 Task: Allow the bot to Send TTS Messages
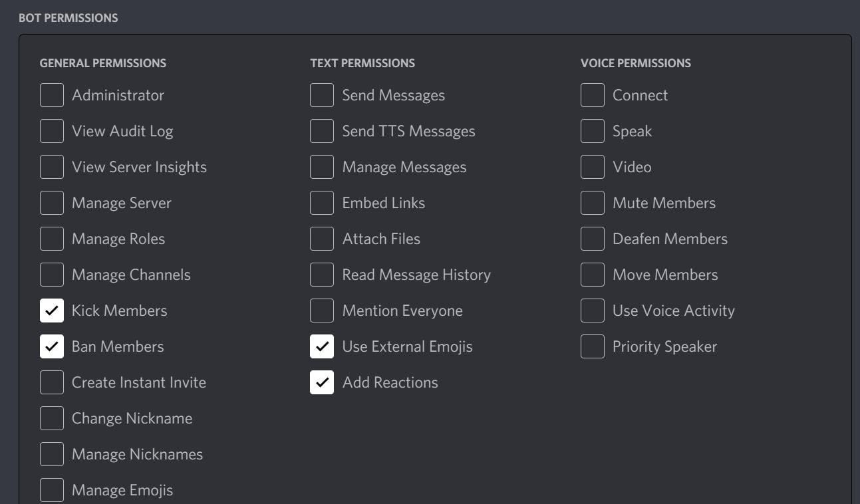pos(321,130)
